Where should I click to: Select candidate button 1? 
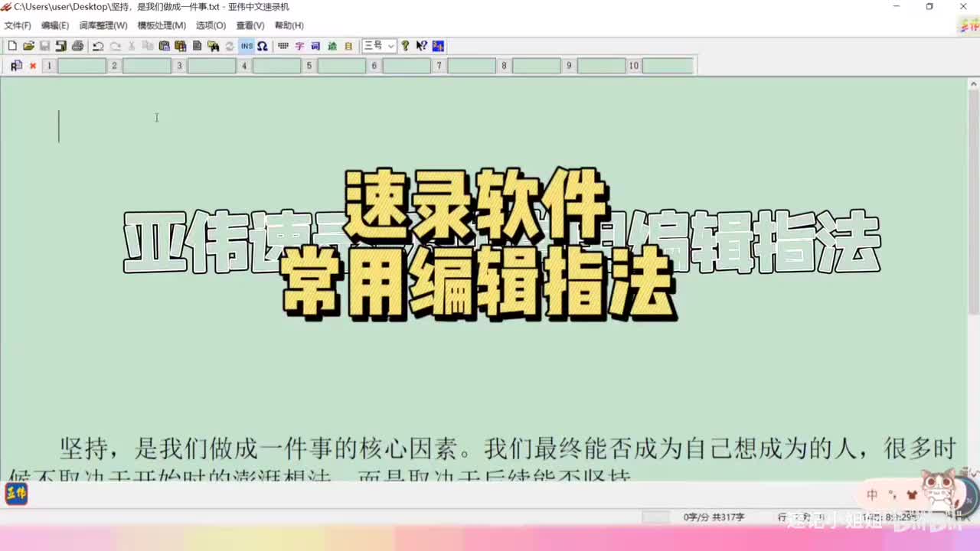coord(49,66)
